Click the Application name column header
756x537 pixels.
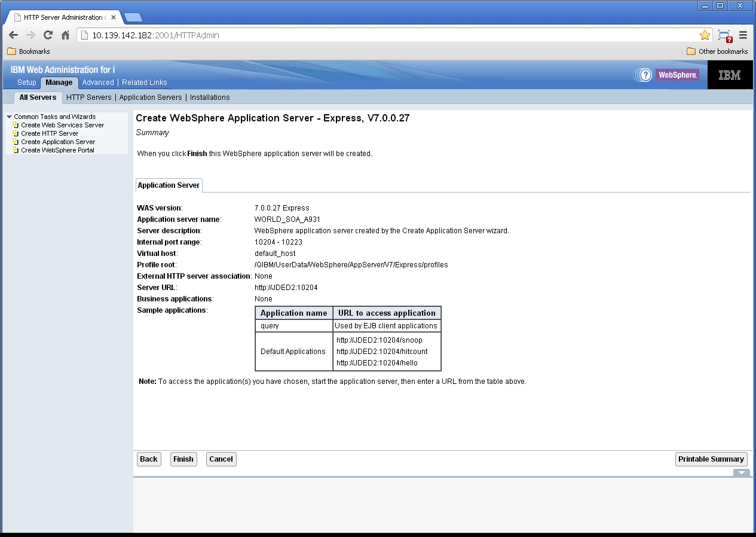point(294,313)
